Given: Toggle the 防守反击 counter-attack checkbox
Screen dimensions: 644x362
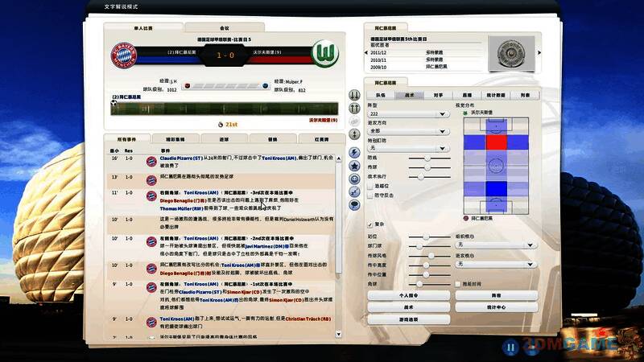Looking at the screenshot, I should 370,195.
